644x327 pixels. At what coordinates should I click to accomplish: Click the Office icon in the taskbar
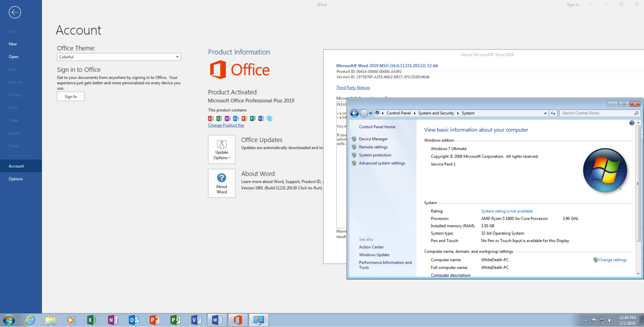click(238, 320)
